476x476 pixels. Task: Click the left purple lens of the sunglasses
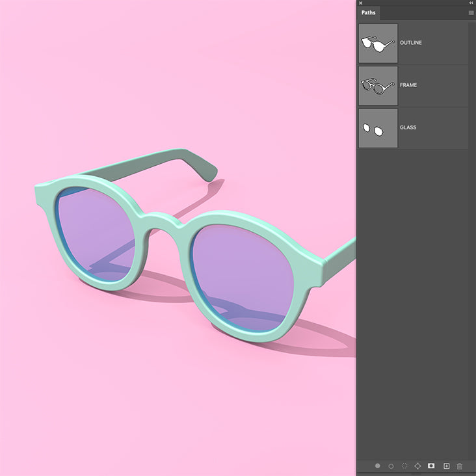(x=95, y=234)
